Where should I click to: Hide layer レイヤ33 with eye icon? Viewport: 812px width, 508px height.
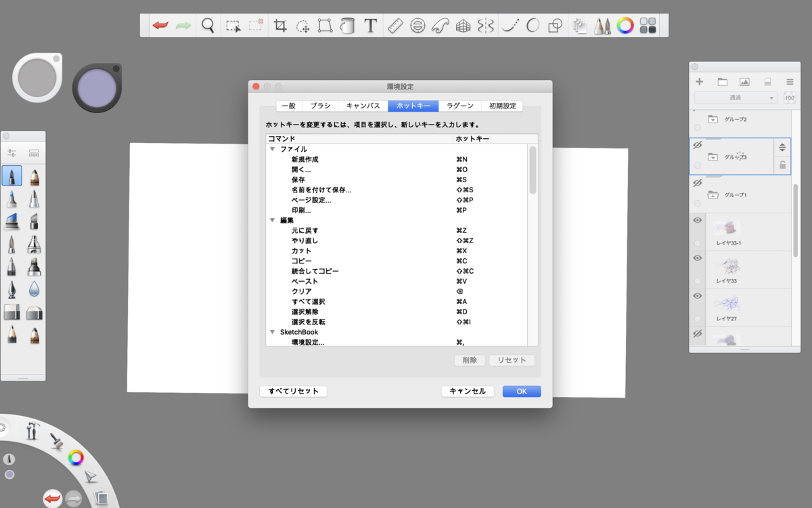pos(698,258)
